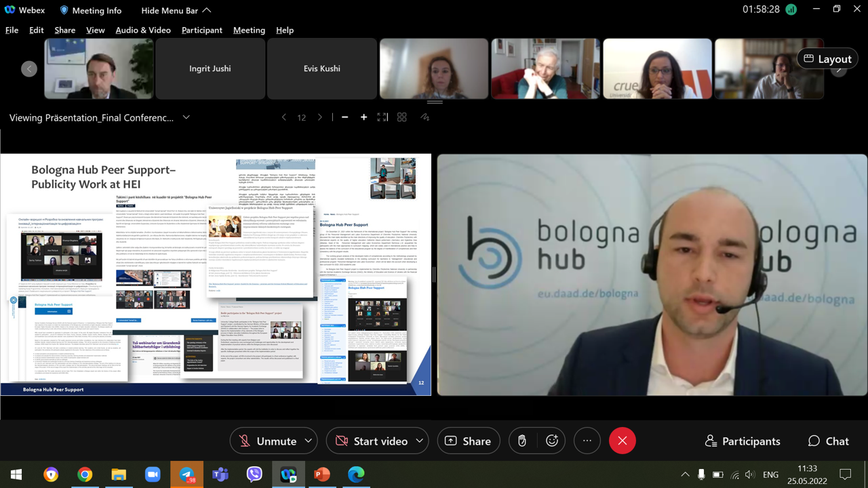This screenshot has height=488, width=868.
Task: Open Telegram from the taskbar
Action: click(x=186, y=474)
